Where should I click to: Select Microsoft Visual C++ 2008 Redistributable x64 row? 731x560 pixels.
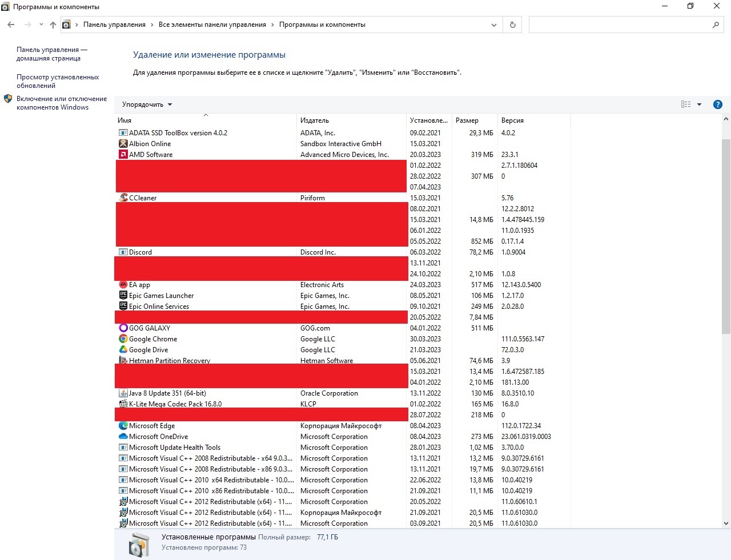pyautogui.click(x=343, y=458)
